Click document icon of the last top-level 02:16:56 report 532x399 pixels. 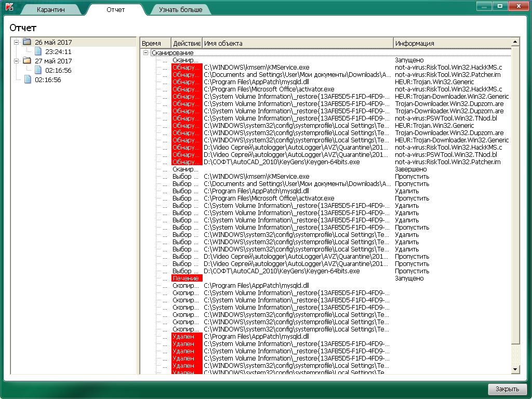tap(28, 79)
